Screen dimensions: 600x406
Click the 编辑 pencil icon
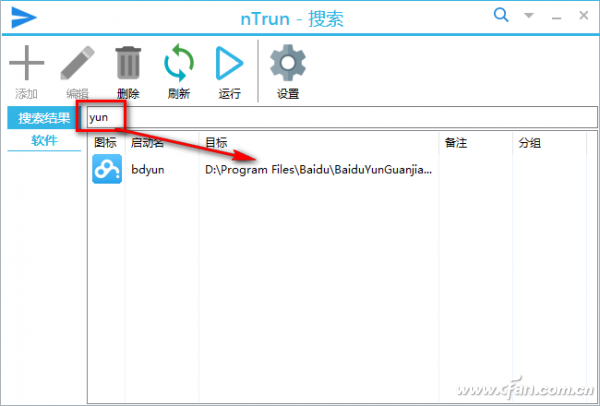click(77, 63)
